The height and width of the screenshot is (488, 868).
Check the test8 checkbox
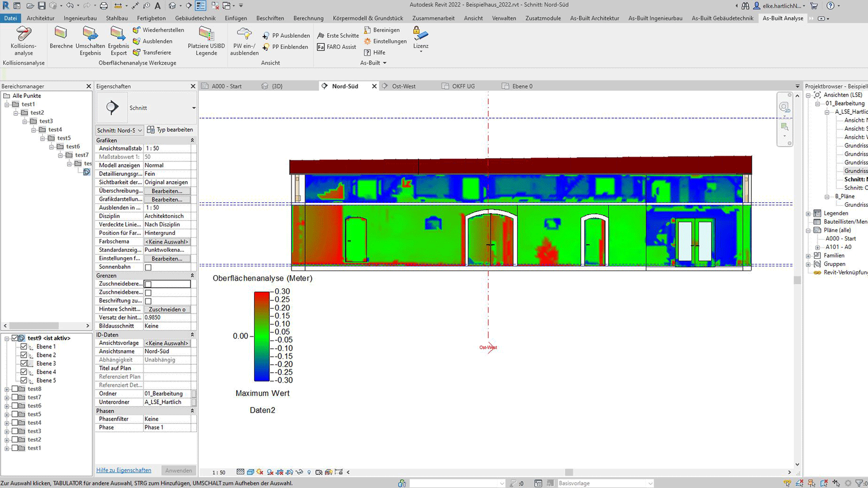[15, 389]
